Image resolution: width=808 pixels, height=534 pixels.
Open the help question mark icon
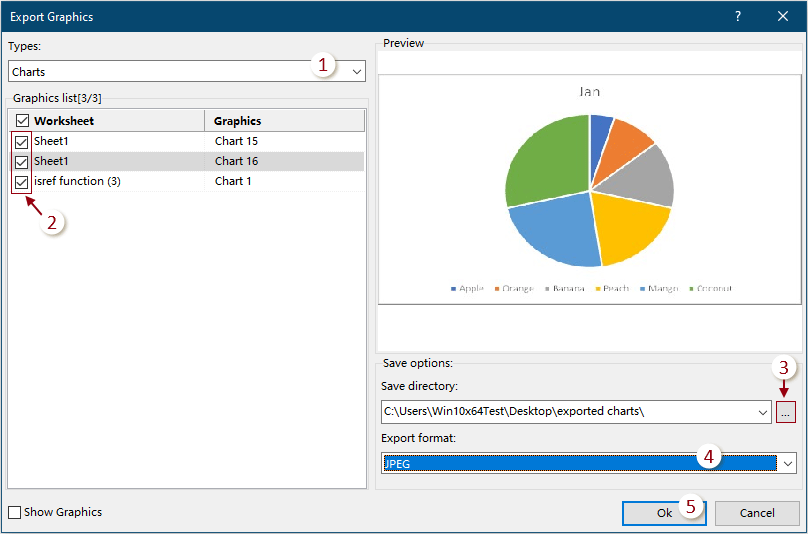pos(738,16)
